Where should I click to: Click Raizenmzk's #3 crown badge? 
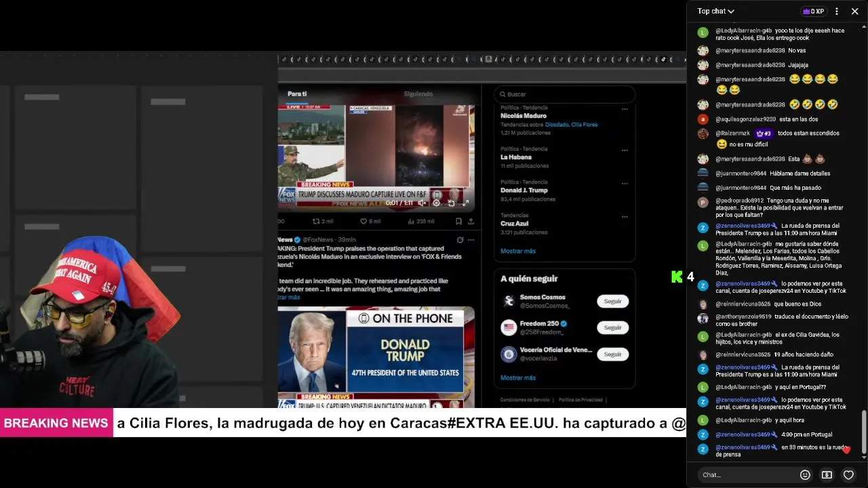click(x=764, y=134)
